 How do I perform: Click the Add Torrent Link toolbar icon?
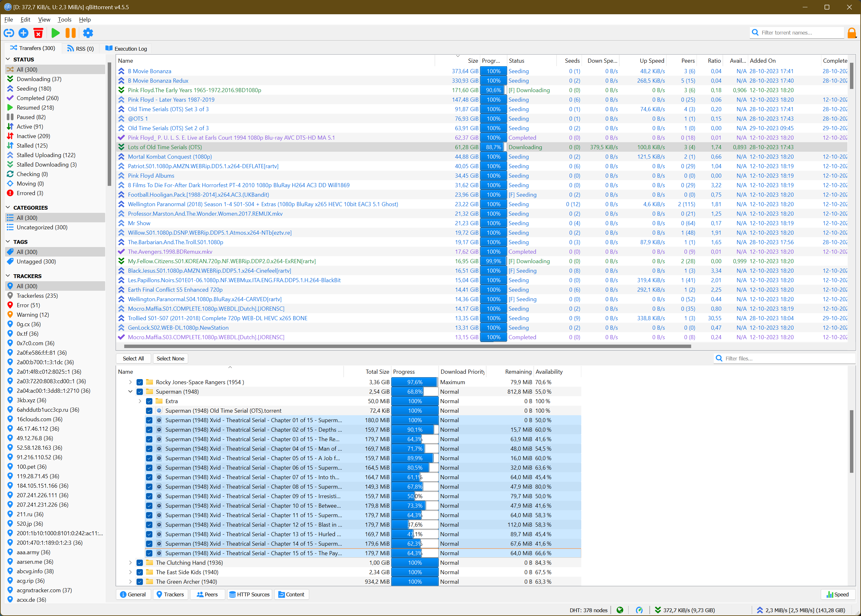(x=9, y=33)
